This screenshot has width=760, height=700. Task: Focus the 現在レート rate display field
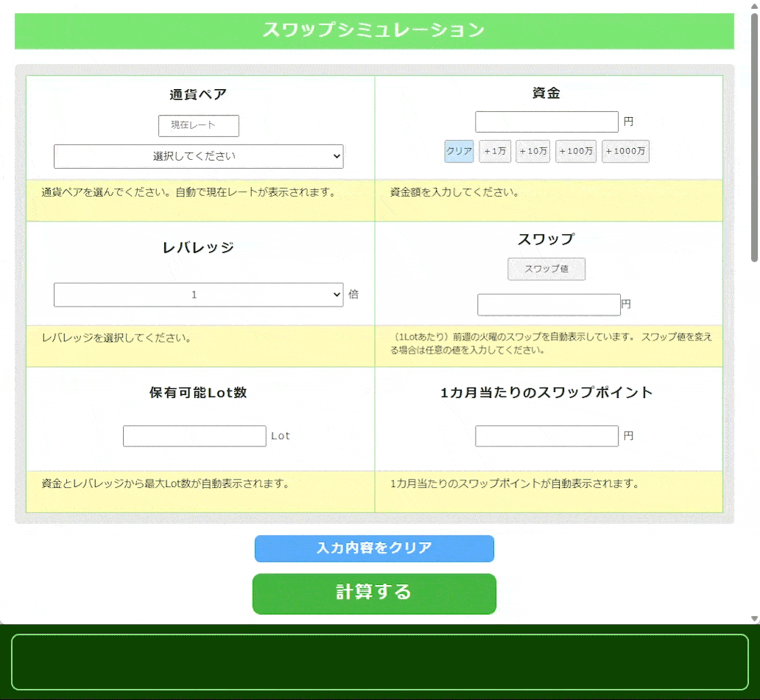tap(197, 125)
